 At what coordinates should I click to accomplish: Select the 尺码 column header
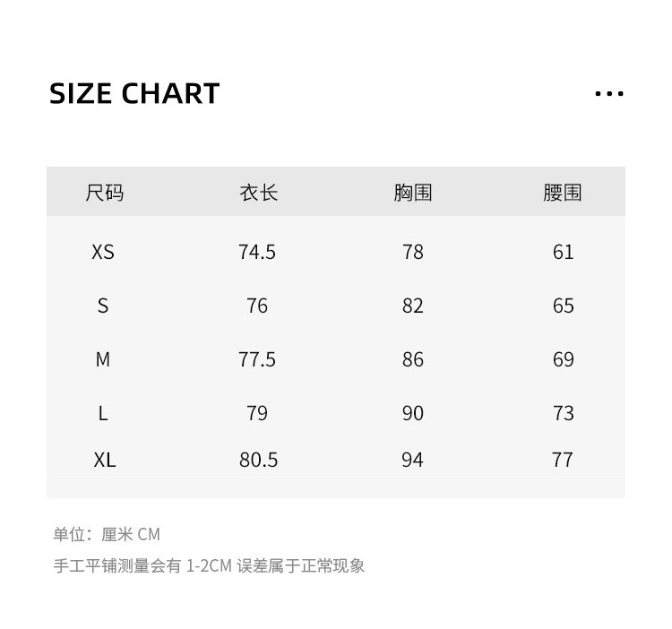pos(104,192)
